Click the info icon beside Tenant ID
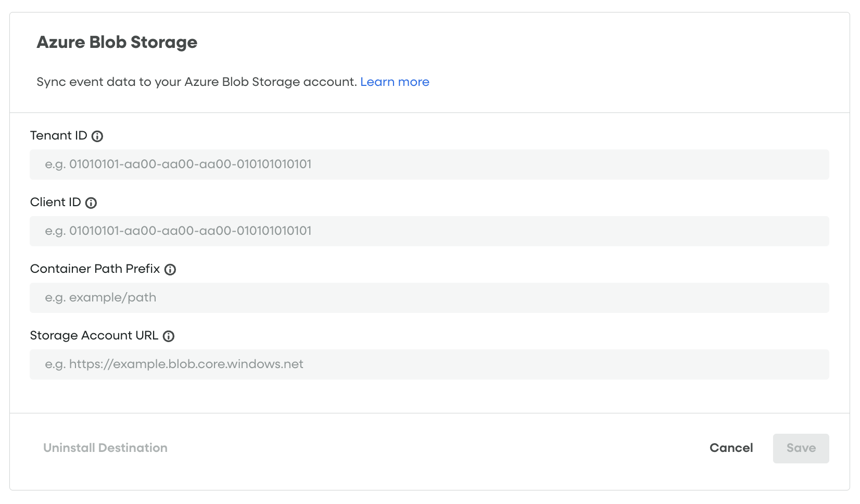Viewport: 860px width, 504px height. (x=97, y=136)
